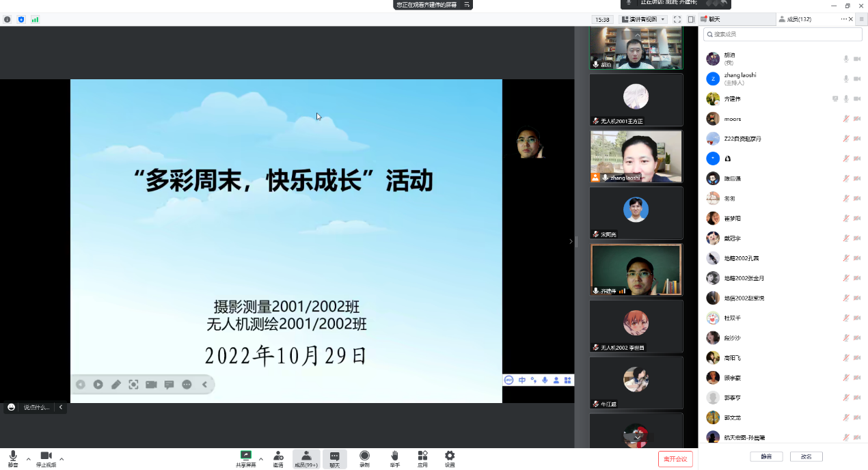Click the 举手 raise hand icon
This screenshot has height=470, width=868.
394,456
